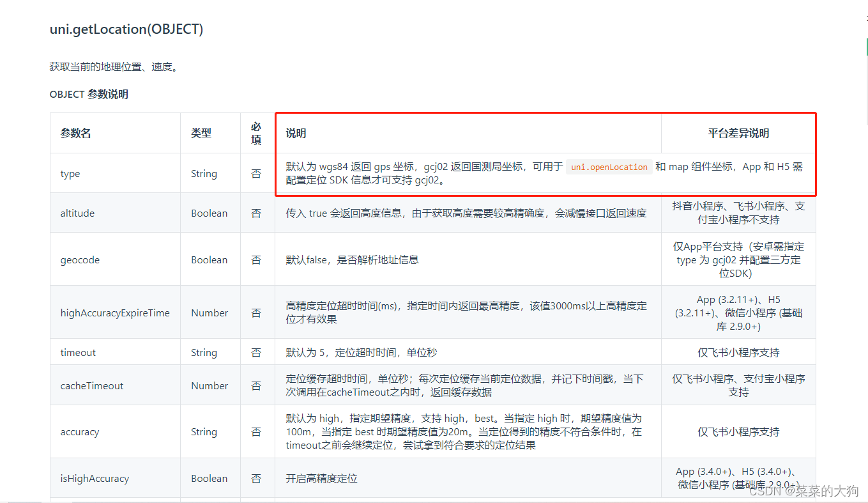Click the 否 required cell in geocode row
The height and width of the screenshot is (503, 868).
coord(256,259)
